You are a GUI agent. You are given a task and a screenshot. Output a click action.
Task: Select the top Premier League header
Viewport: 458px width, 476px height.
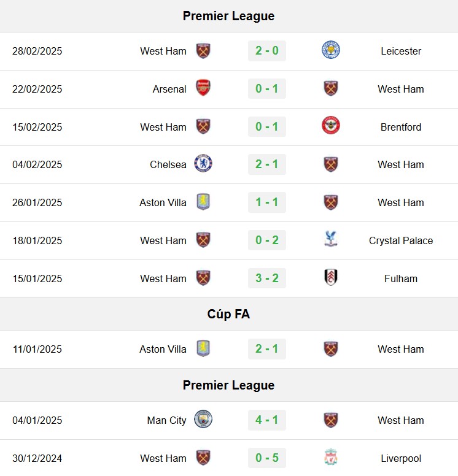(229, 16)
